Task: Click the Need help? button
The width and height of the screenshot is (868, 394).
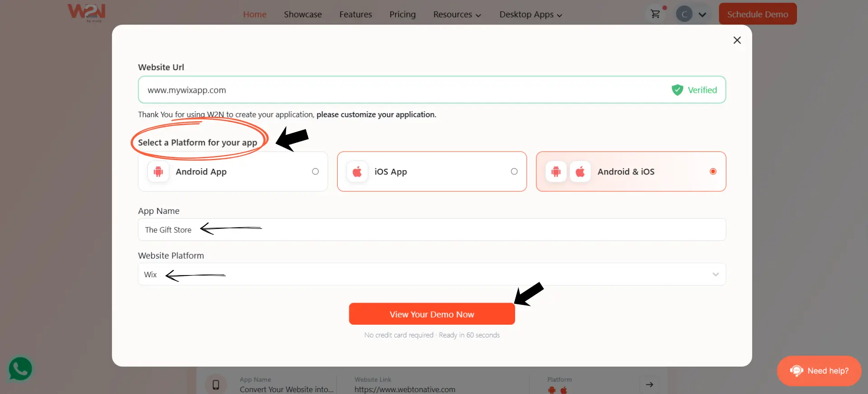Action: [x=819, y=371]
